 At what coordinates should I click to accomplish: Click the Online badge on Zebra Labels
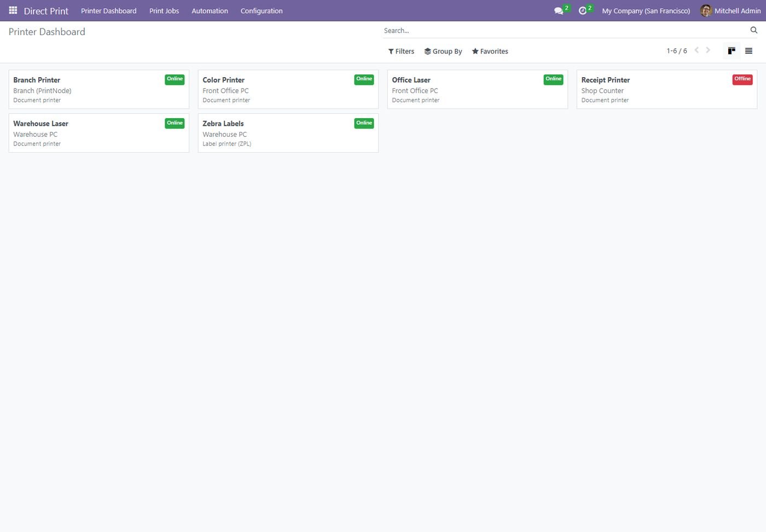coord(364,123)
